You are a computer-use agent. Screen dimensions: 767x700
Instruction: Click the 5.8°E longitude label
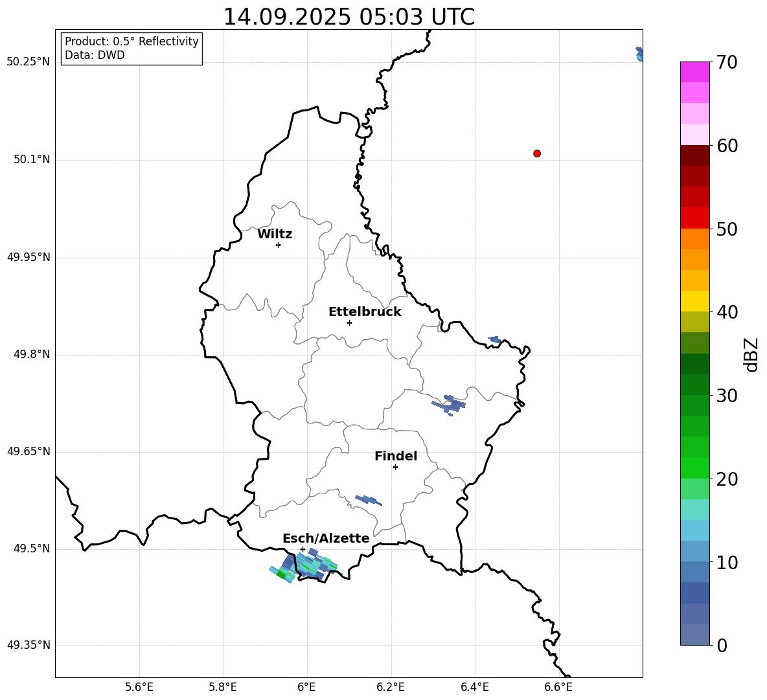point(223,687)
